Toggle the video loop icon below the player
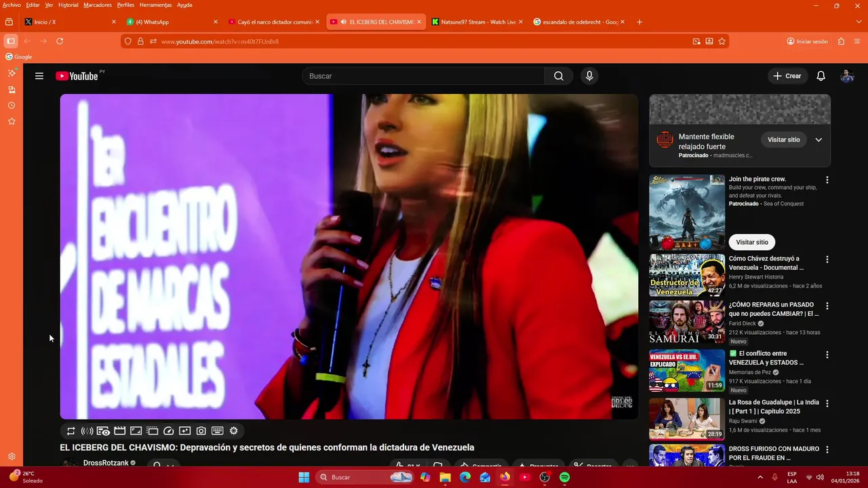 point(71,431)
